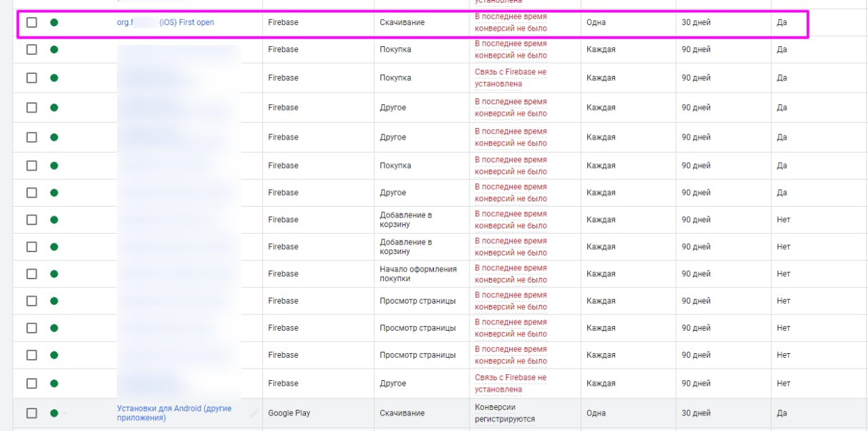Click green status dot for Установки для Android
The width and height of the screenshot is (868, 431).
tap(54, 413)
